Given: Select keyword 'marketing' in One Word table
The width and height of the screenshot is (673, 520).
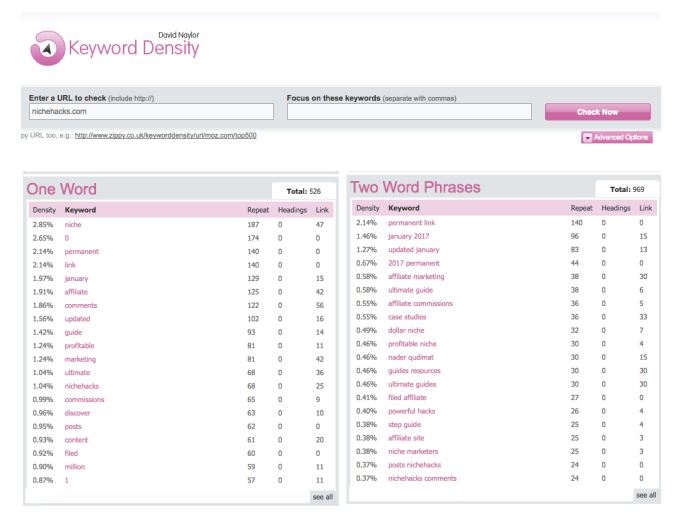Looking at the screenshot, I should [80, 359].
